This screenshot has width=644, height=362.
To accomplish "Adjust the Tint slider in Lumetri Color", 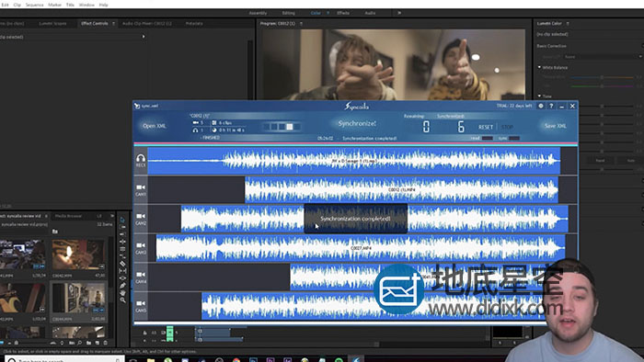I will (602, 86).
